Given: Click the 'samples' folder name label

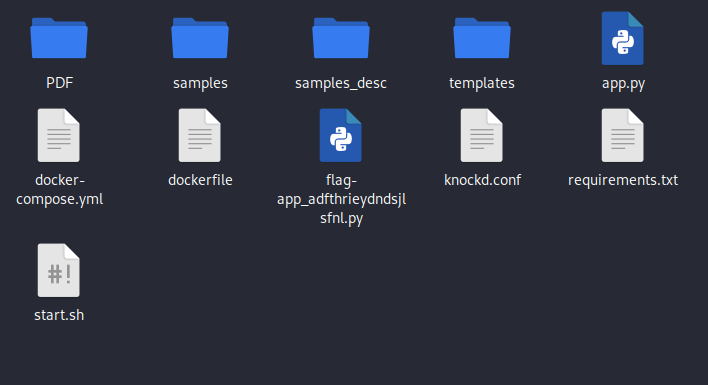Looking at the screenshot, I should tap(200, 83).
